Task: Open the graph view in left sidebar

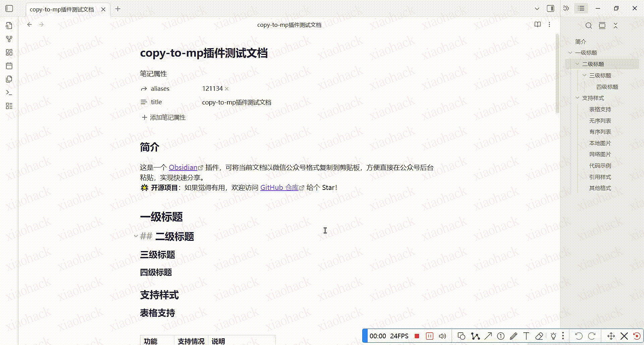Action: point(9,39)
